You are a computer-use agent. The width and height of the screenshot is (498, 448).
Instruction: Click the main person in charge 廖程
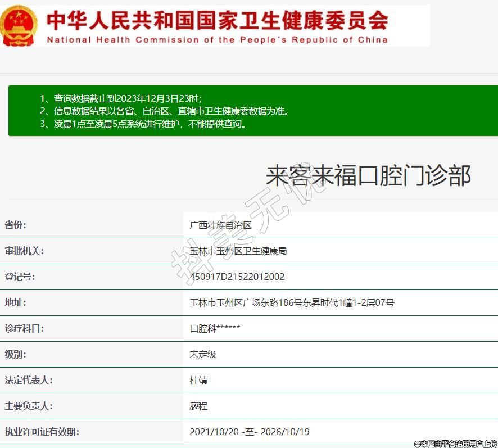[x=198, y=406]
